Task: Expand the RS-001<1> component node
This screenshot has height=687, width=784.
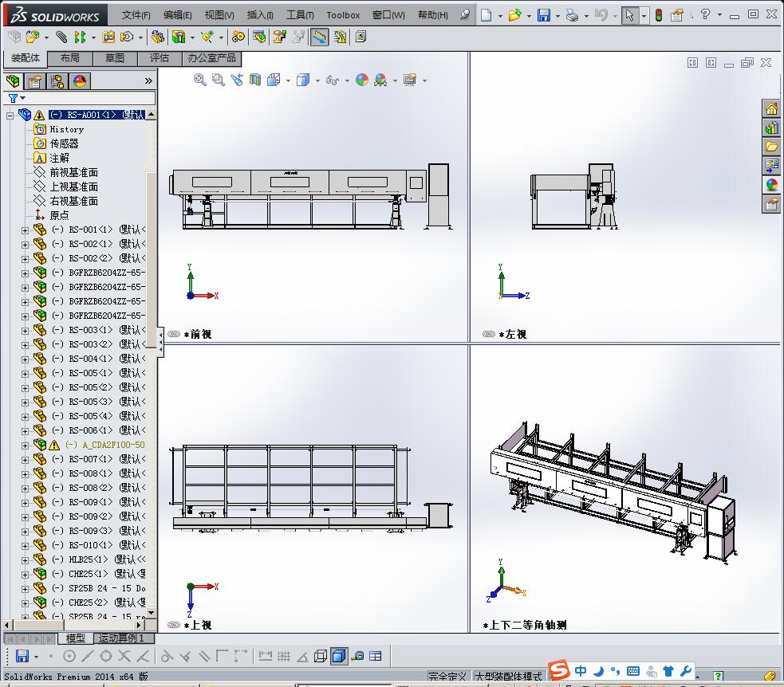Action: pyautogui.click(x=25, y=230)
